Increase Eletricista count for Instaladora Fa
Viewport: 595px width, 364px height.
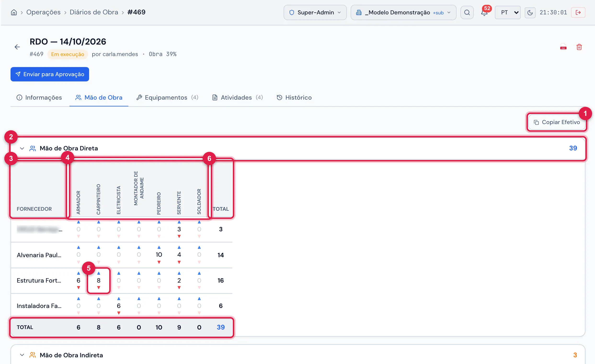point(119,299)
